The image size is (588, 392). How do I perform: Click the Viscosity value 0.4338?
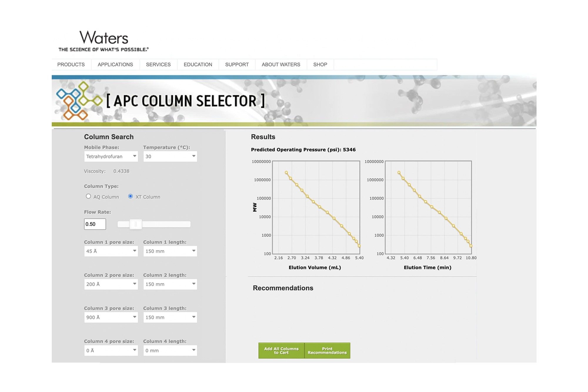[x=121, y=171]
